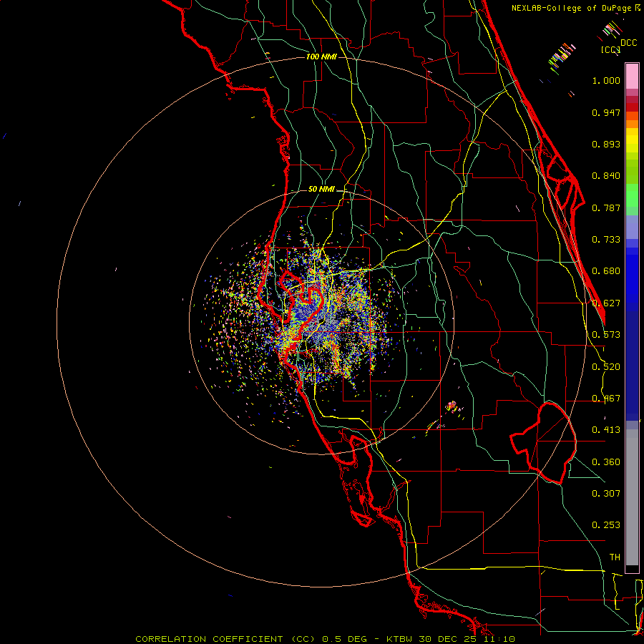Click the 0.627 legend value
Screen dimensions: 644x644
click(606, 303)
